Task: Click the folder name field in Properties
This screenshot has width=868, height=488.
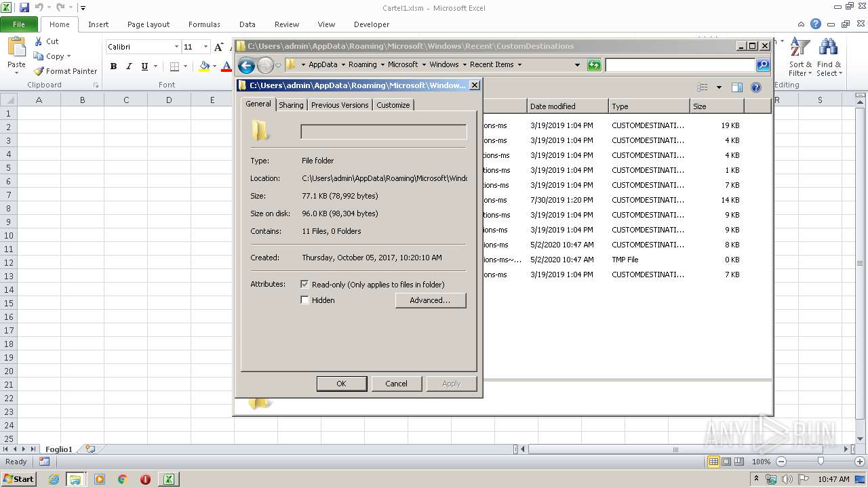Action: coord(384,131)
